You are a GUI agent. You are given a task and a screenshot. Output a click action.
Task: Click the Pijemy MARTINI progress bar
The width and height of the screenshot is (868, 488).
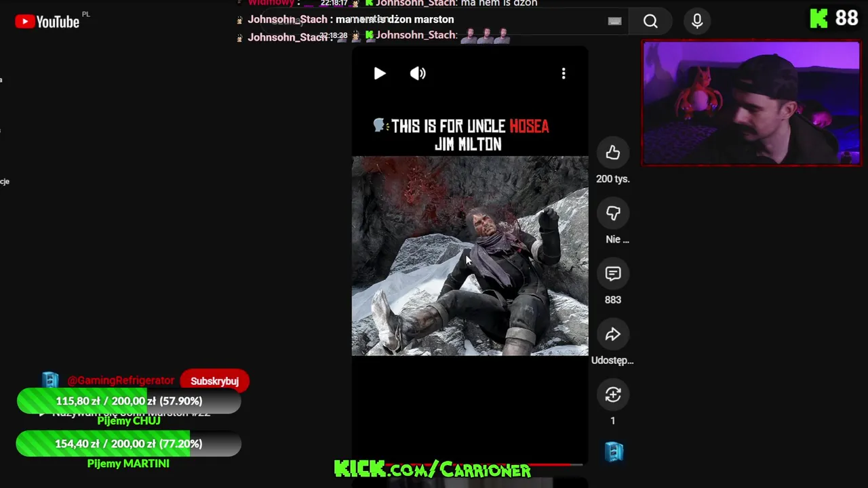tap(129, 443)
